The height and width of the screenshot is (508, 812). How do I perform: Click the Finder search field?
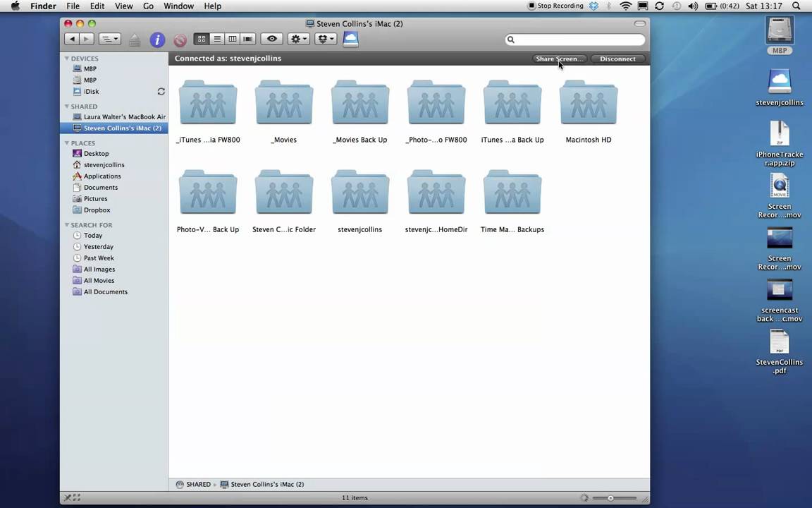tap(575, 40)
